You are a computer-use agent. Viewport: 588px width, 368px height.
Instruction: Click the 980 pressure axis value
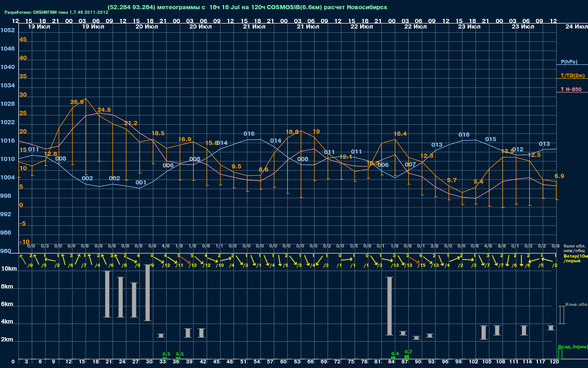(x=6, y=251)
